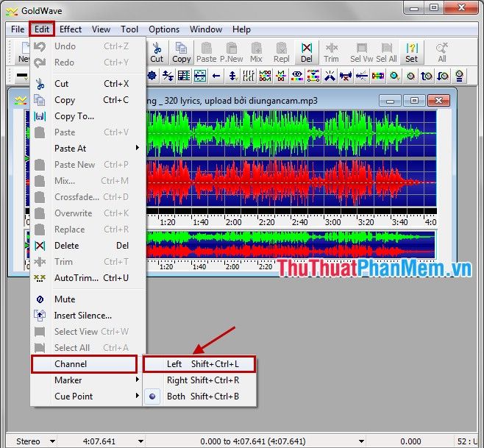Choose AutoTrim... menu item
484x448 pixels.
click(88, 278)
